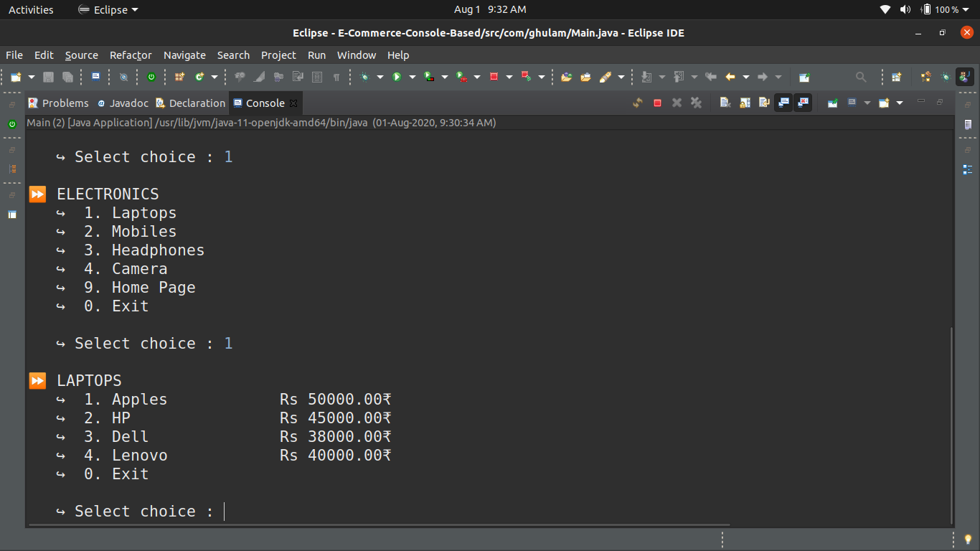Toggle show console when standard out changes

(x=783, y=103)
